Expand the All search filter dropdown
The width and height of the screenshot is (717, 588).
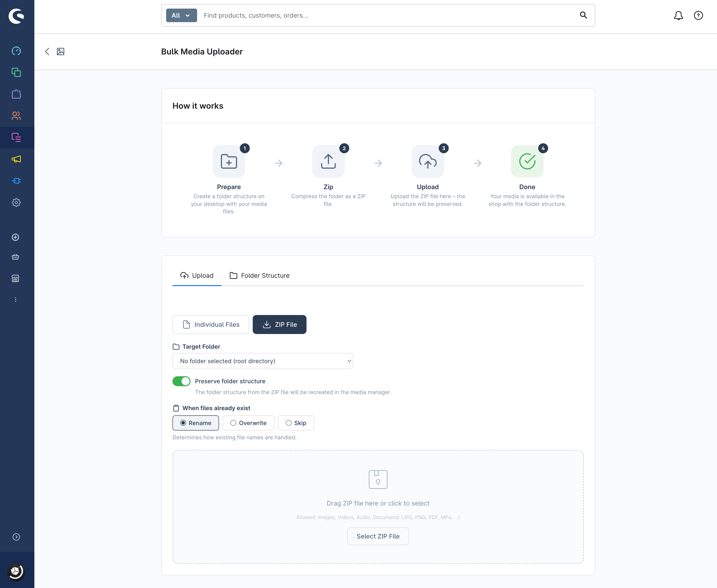click(x=181, y=16)
